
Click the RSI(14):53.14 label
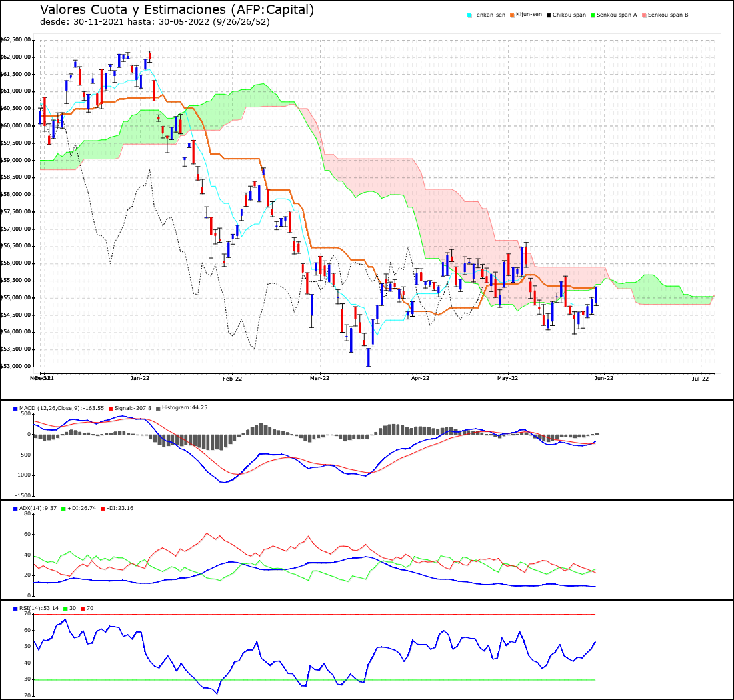[39, 609]
